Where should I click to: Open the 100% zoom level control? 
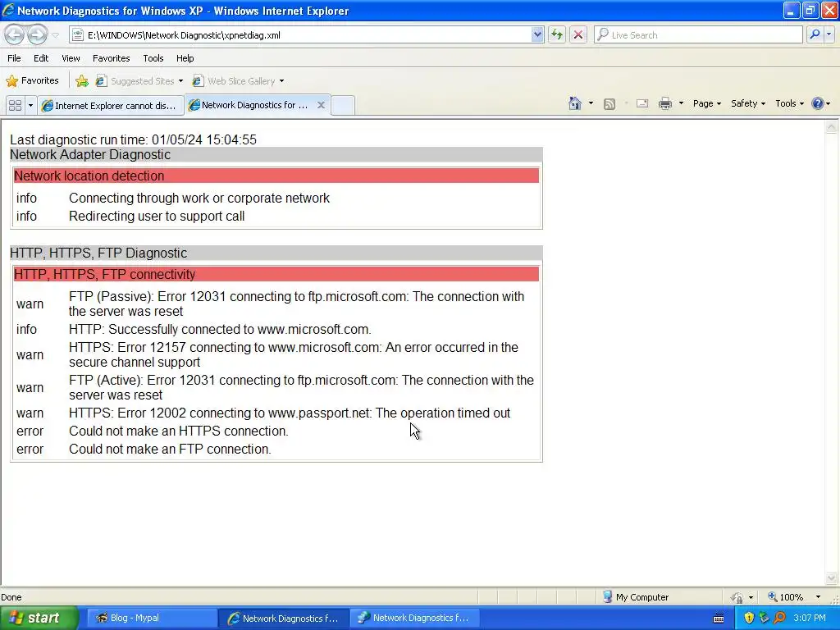(x=793, y=597)
